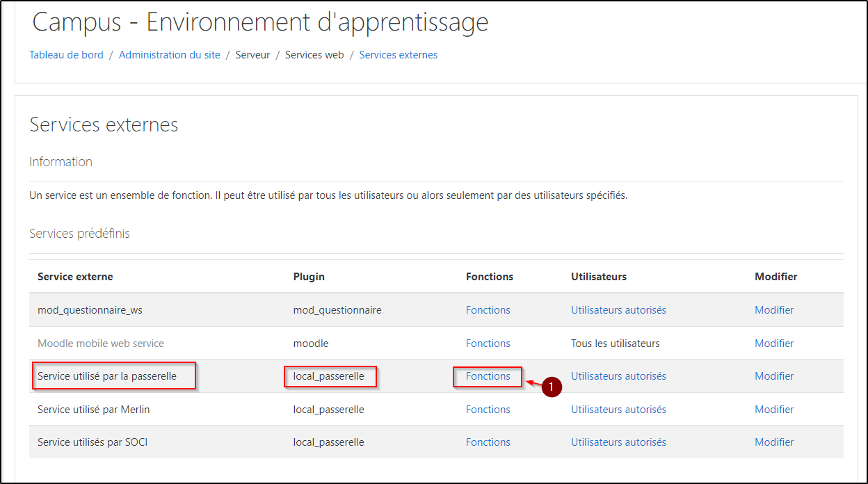
Task: View Utilisateurs autorisés for Merlin service
Action: [618, 410]
